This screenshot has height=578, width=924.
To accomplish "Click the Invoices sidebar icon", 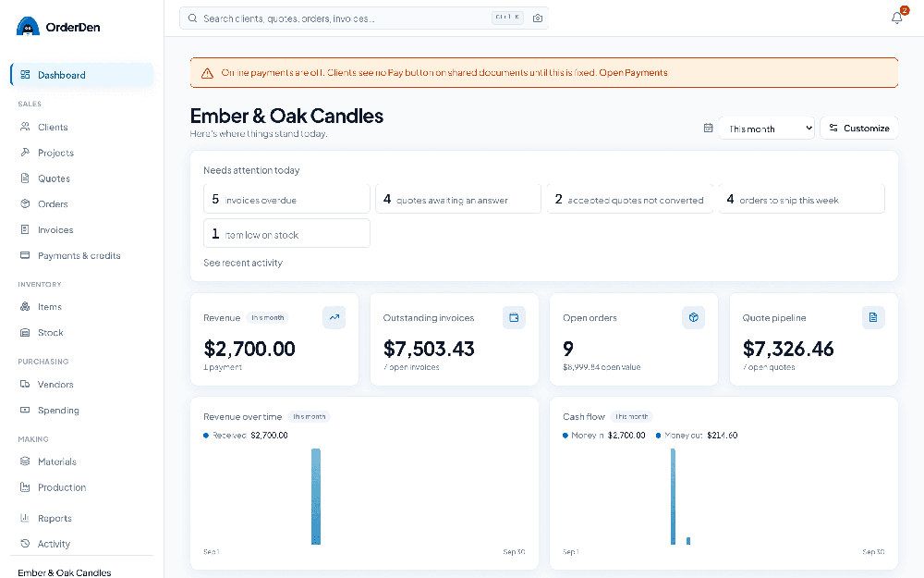I will pyautogui.click(x=25, y=229).
